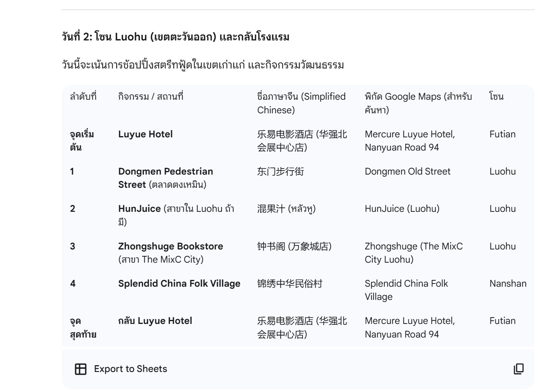Image resolution: width=551 pixels, height=392 pixels.
Task: Click the Export to Sheets table icon
Action: coord(81,369)
